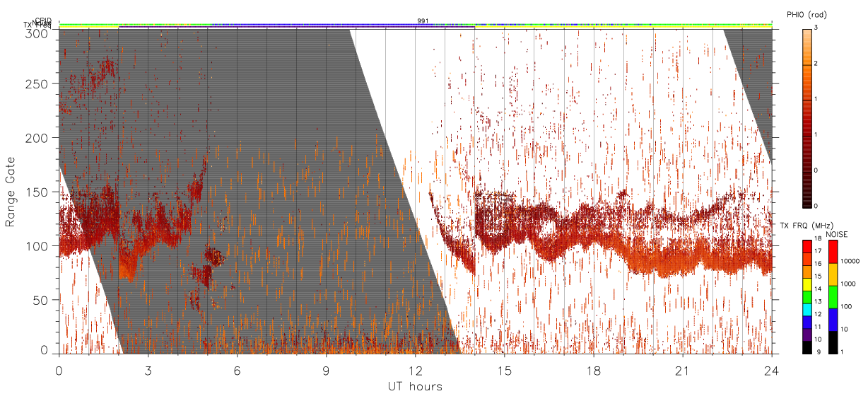
Task: Click the blue NOISE swatch between 10 and 100
Action: pyautogui.click(x=833, y=319)
